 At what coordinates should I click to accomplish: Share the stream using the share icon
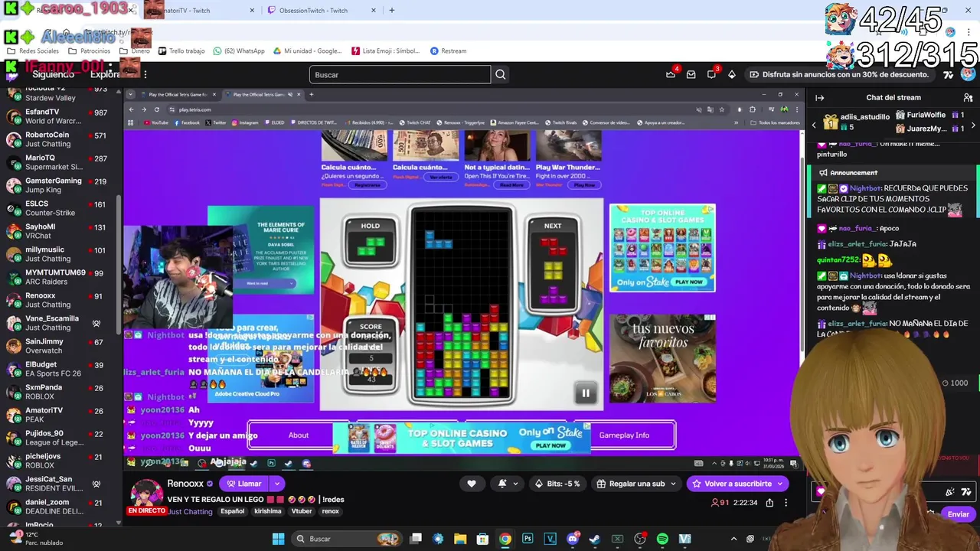point(769,503)
